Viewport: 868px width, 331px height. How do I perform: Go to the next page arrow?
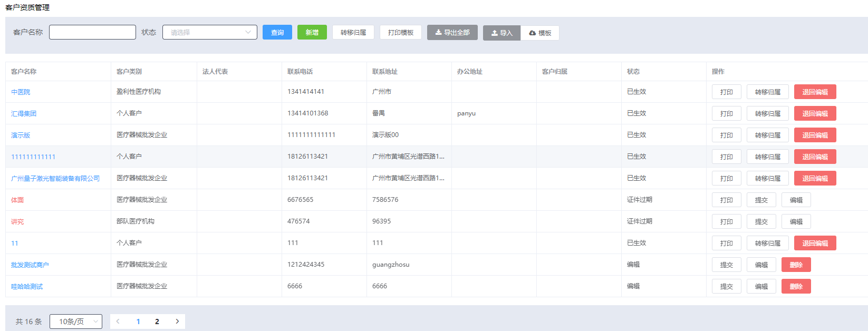click(177, 322)
